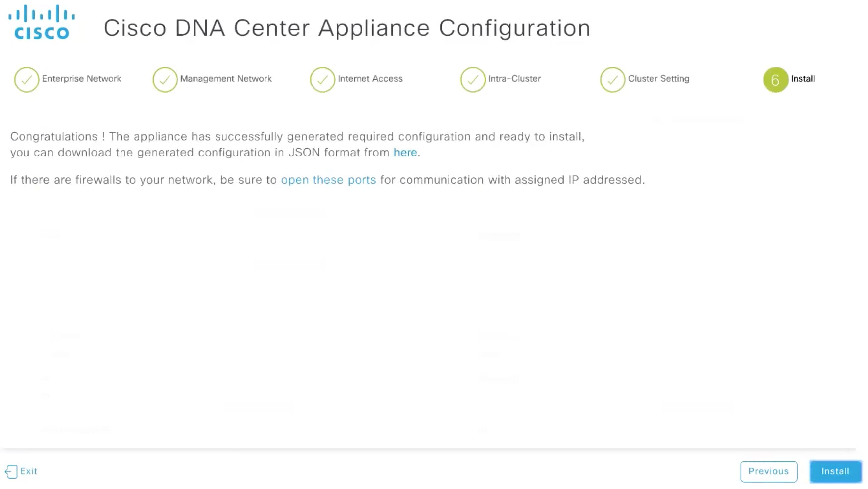The height and width of the screenshot is (489, 868).
Task: Download configuration via the here link
Action: 405,152
